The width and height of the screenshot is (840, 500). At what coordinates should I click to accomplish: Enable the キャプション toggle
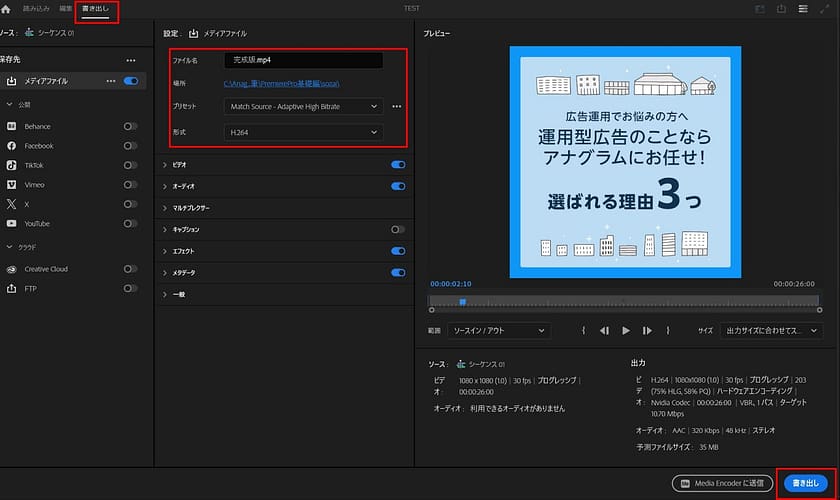(x=398, y=229)
